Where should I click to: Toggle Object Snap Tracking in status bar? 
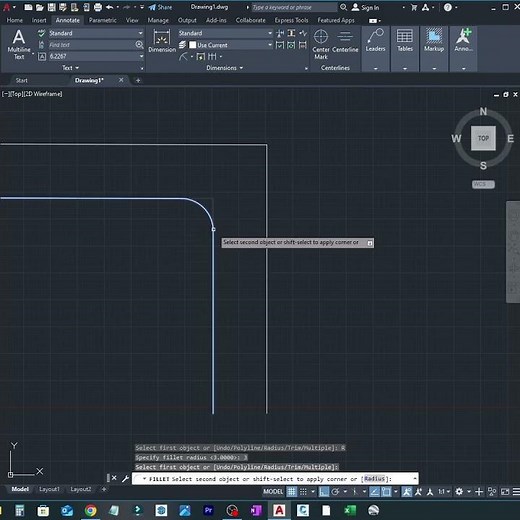point(374,492)
